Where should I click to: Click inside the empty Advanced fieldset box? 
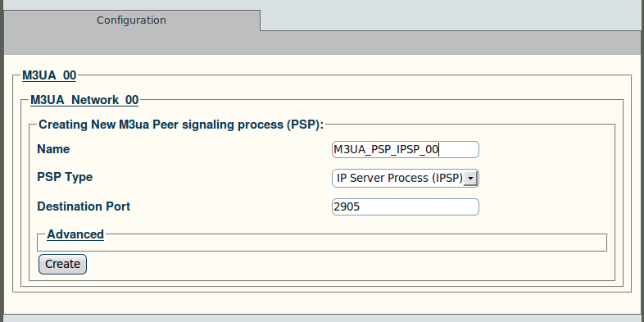pyautogui.click(x=322, y=245)
